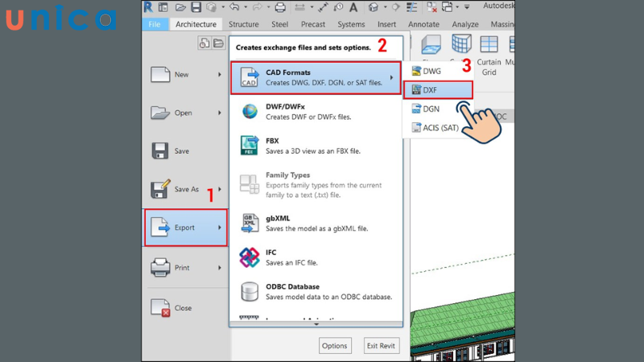Viewport: 644px width, 362px height.
Task: Choose Close in the File menu
Action: tap(186, 308)
